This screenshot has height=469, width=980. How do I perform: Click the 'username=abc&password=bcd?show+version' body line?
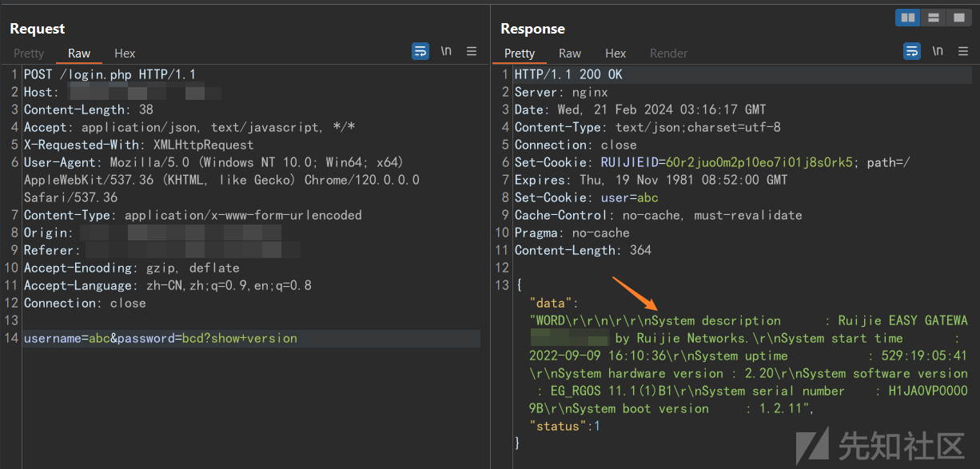[x=161, y=338]
